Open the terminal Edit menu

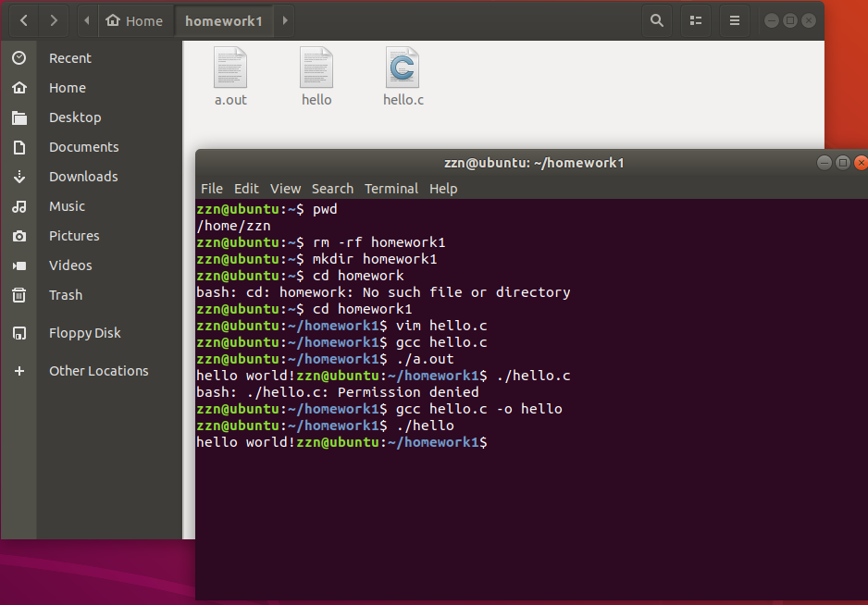(x=246, y=189)
